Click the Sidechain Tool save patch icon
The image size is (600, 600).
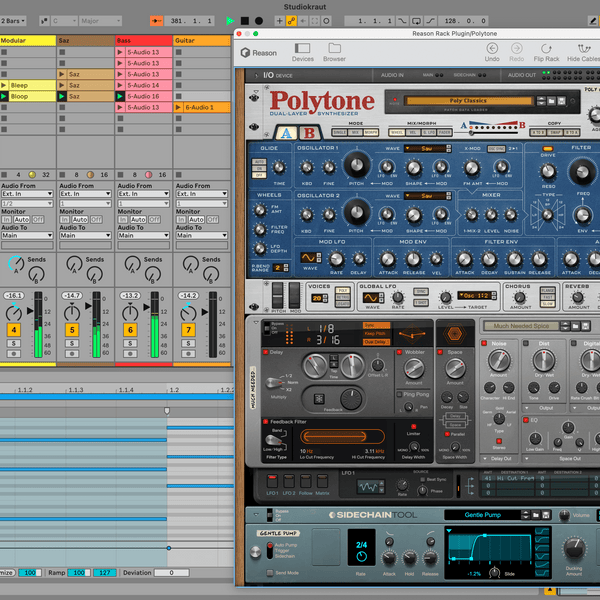(x=546, y=515)
